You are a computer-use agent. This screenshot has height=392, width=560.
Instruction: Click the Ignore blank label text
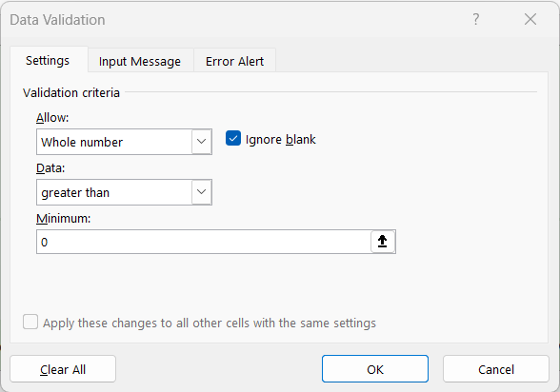280,139
